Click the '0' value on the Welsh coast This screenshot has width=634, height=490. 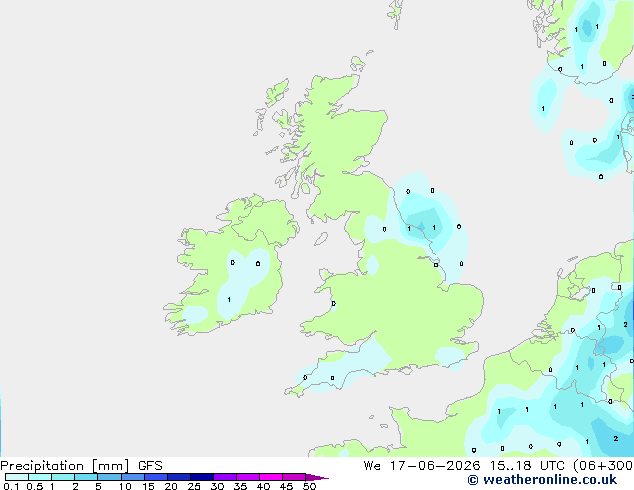pos(334,304)
